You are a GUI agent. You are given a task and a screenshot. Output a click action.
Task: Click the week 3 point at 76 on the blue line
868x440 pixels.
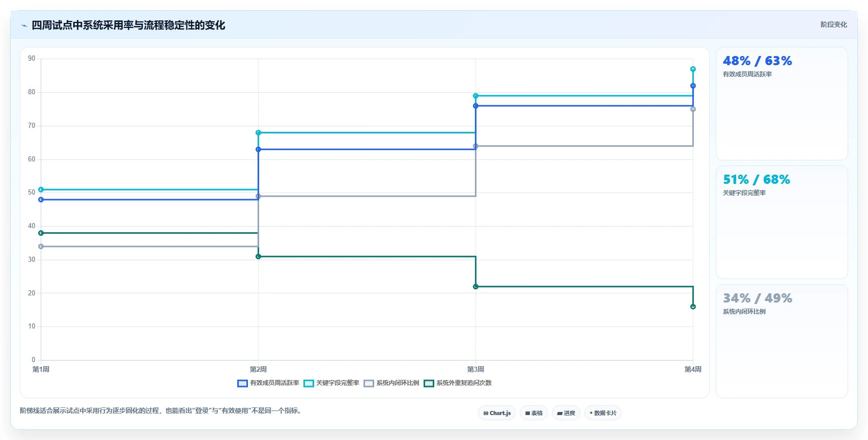coord(475,106)
